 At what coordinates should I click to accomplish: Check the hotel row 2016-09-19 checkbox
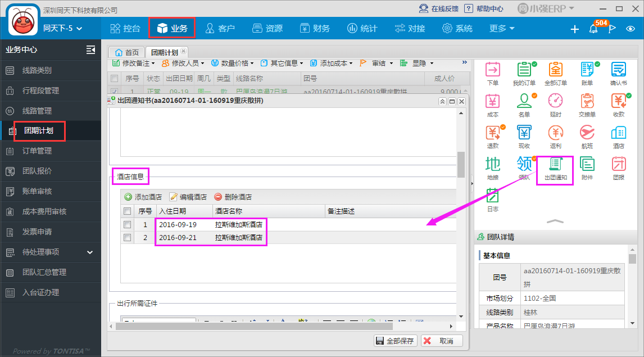point(128,225)
